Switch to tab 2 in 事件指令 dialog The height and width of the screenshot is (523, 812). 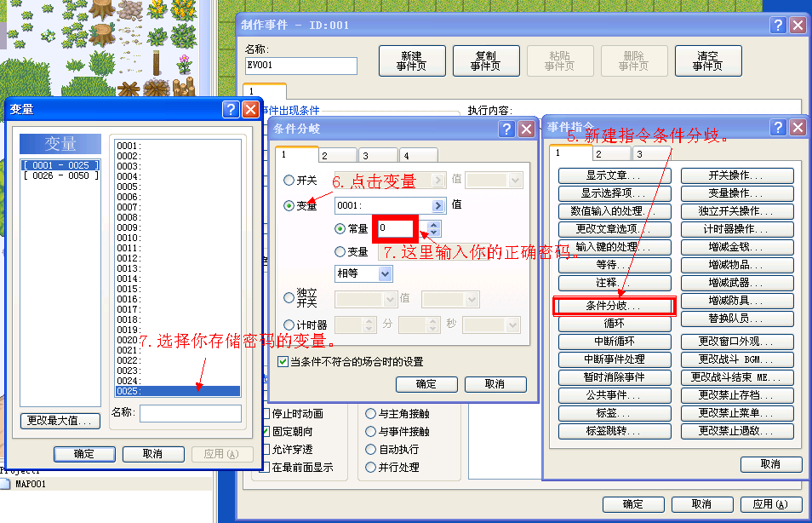click(x=612, y=154)
